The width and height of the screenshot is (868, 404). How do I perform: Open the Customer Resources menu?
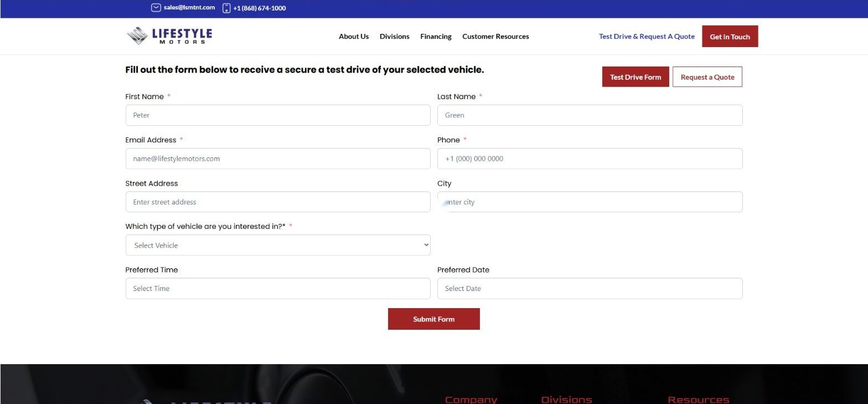click(x=495, y=37)
